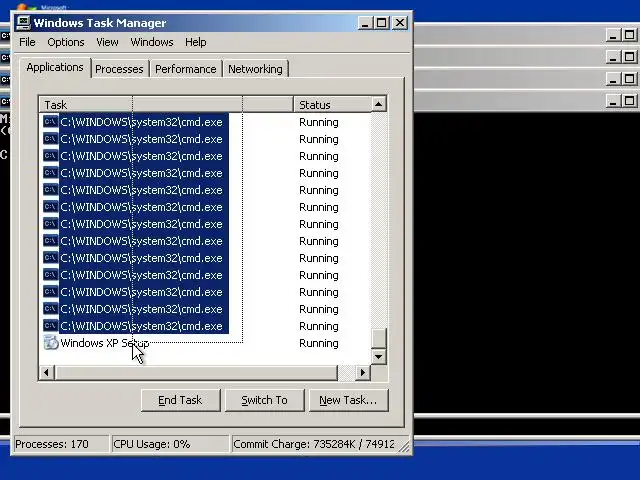
Task: Click the vertical scrollbar thumb
Action: pos(378,338)
